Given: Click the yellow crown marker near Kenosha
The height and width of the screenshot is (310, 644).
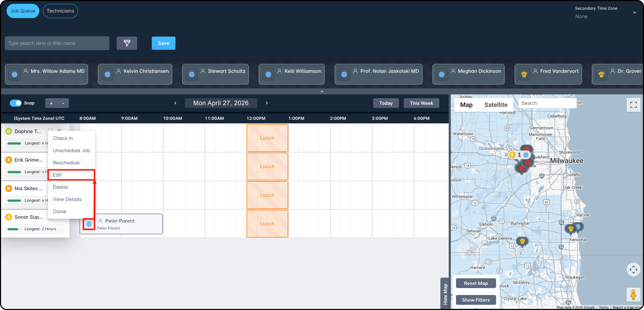Looking at the screenshot, I should click(571, 229).
